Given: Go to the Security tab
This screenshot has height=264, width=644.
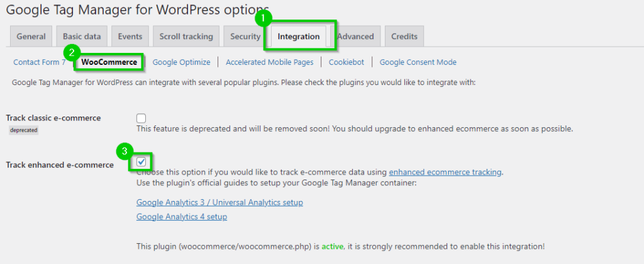Looking at the screenshot, I should tap(245, 36).
